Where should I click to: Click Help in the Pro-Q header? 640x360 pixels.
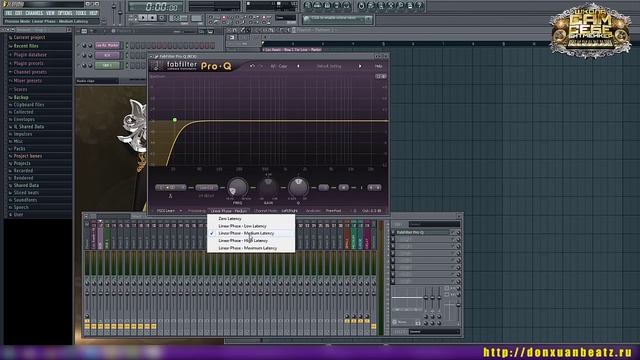379,66
